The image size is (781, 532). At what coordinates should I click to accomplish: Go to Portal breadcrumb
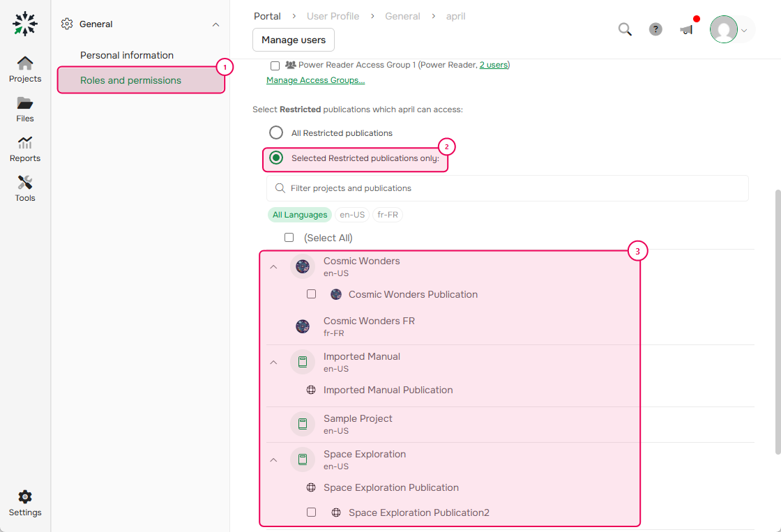tap(268, 16)
